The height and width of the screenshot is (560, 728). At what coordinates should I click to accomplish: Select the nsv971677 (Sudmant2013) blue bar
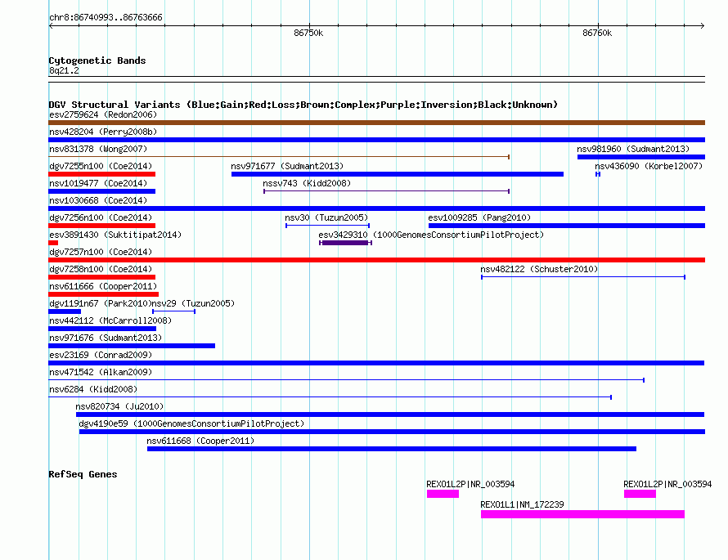[398, 174]
